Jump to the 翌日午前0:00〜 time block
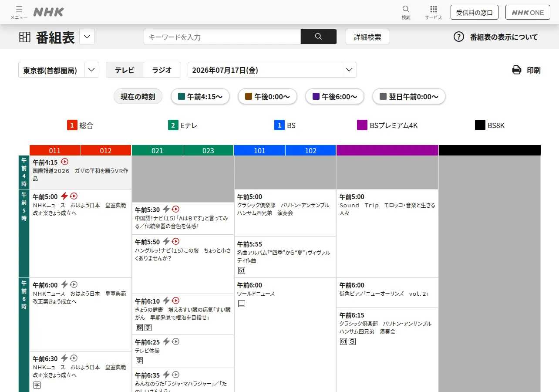Screen dimensions: 559x392 (x=409, y=97)
